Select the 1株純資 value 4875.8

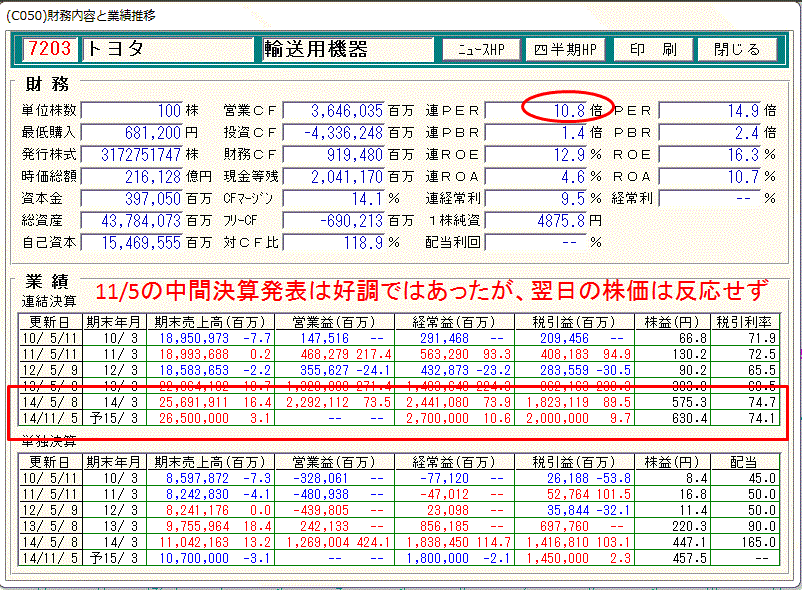(x=536, y=220)
